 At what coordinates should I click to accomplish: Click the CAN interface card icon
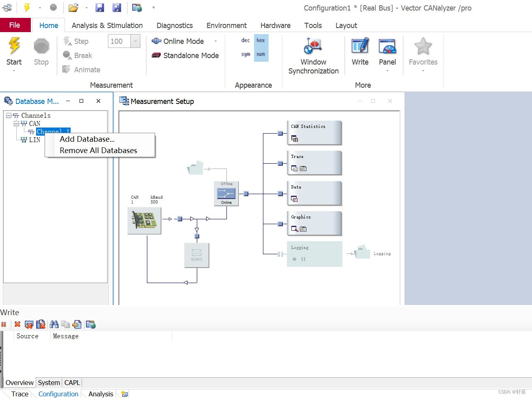coord(144,221)
